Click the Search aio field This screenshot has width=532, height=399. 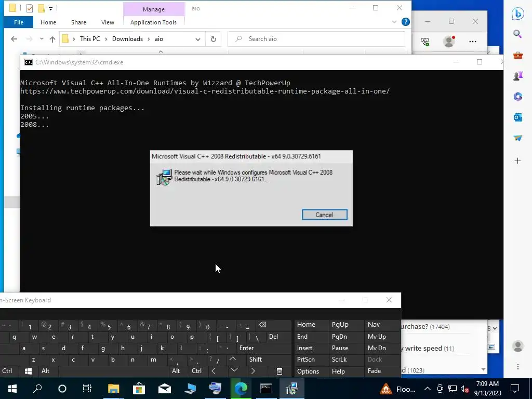click(x=316, y=39)
